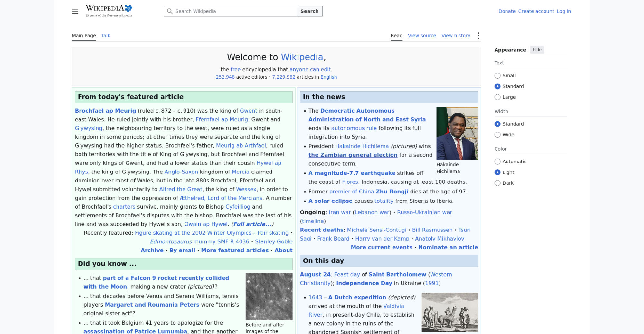Image resolution: width=644 pixels, height=334 pixels.
Task: Switch to the Read tab
Action: (396, 36)
